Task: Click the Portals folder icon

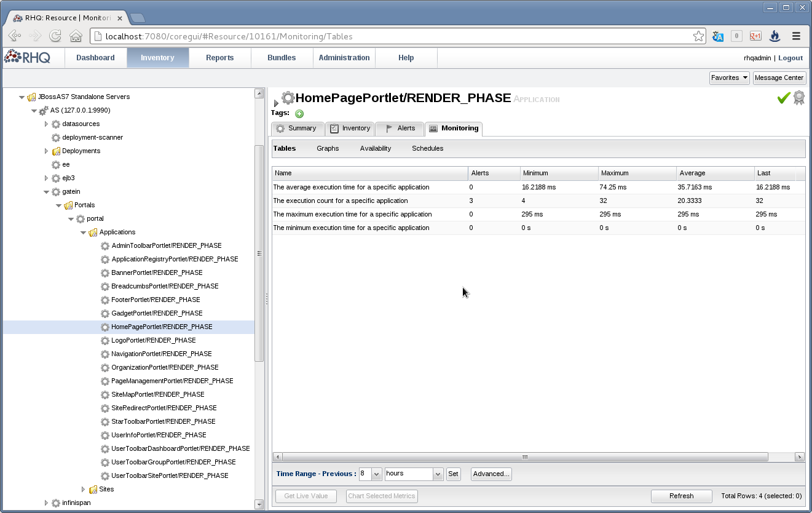Action: tap(68, 205)
